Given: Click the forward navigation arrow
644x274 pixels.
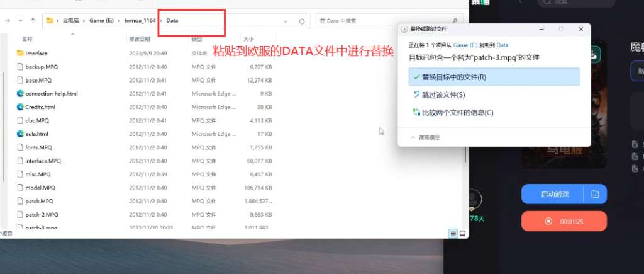Looking at the screenshot, I should point(19,21).
